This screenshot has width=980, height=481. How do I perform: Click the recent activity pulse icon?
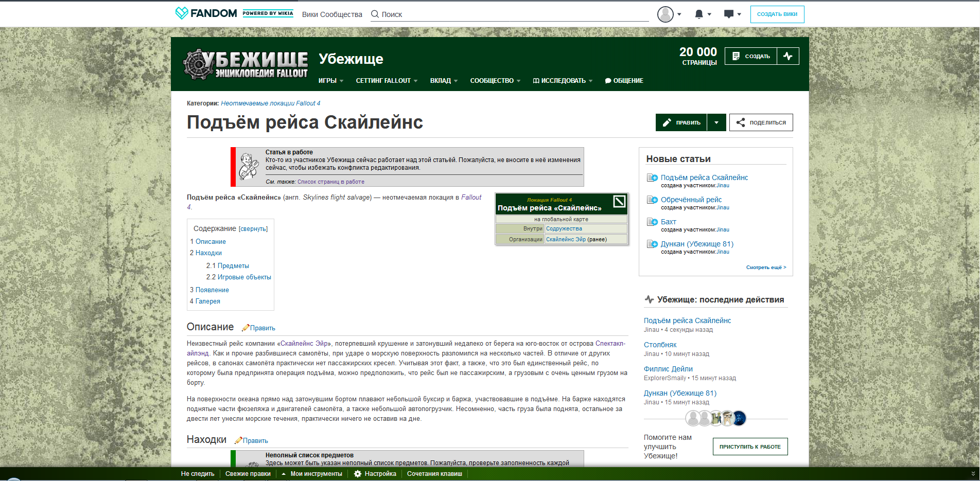click(x=649, y=299)
